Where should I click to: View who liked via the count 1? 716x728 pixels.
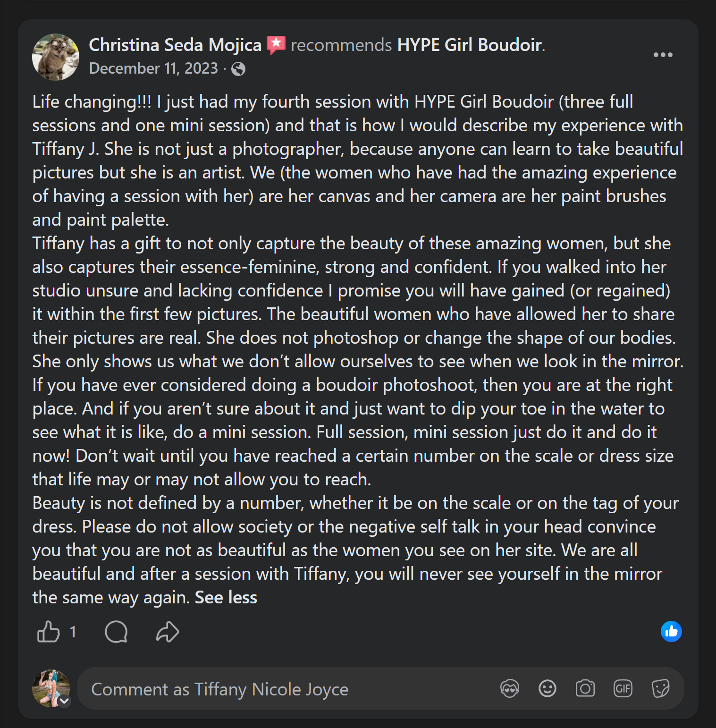pos(73,632)
